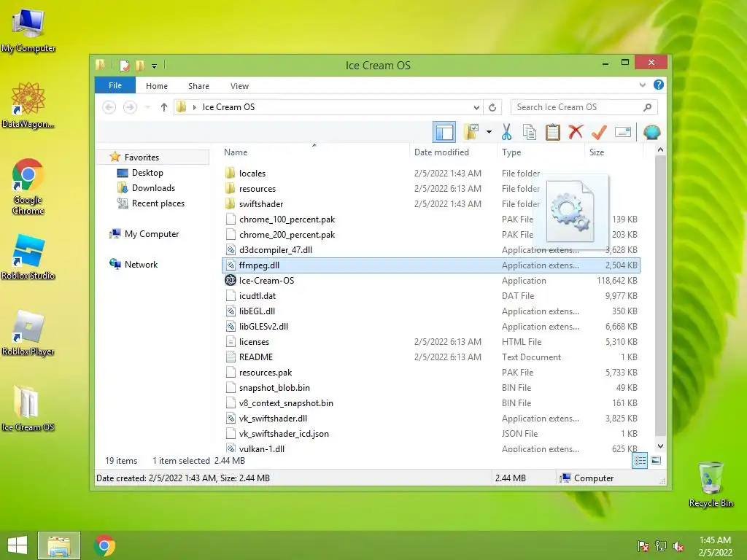Click the Paste clipboard icon

[553, 132]
